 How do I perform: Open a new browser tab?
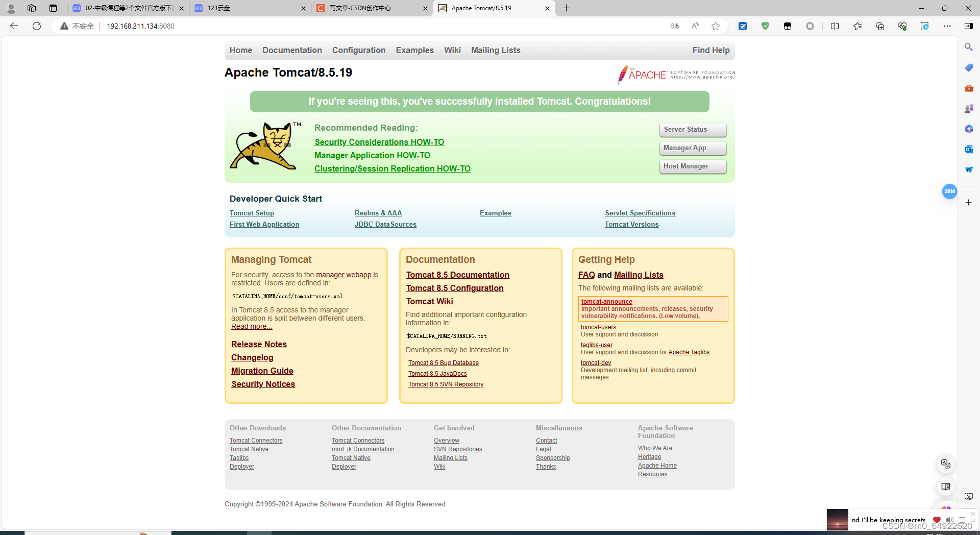coord(567,8)
